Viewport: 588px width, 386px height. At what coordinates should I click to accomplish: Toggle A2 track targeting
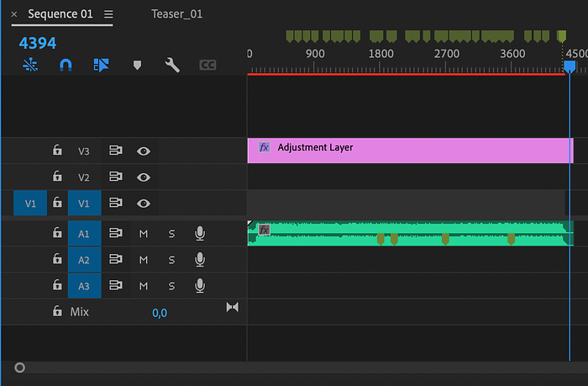(x=84, y=260)
